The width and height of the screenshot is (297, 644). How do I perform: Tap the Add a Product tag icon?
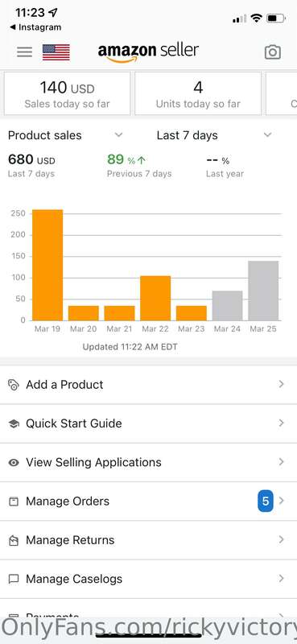[14, 385]
